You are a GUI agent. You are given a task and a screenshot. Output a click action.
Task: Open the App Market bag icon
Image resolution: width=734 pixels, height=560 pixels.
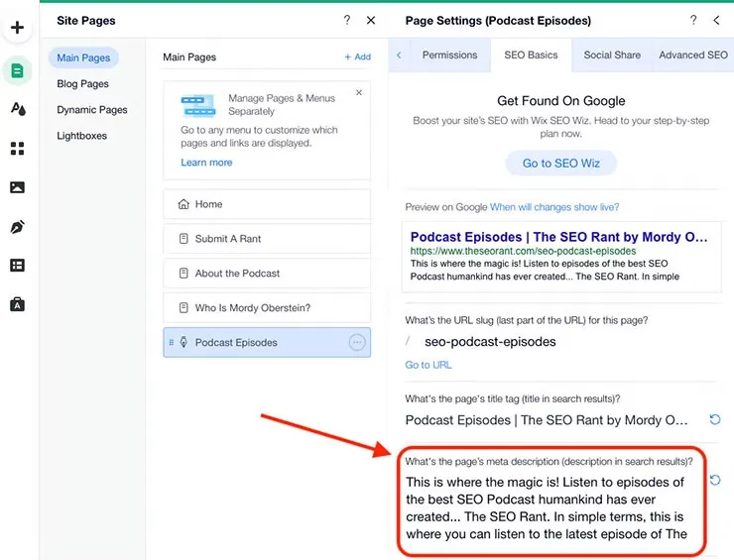pos(17,304)
